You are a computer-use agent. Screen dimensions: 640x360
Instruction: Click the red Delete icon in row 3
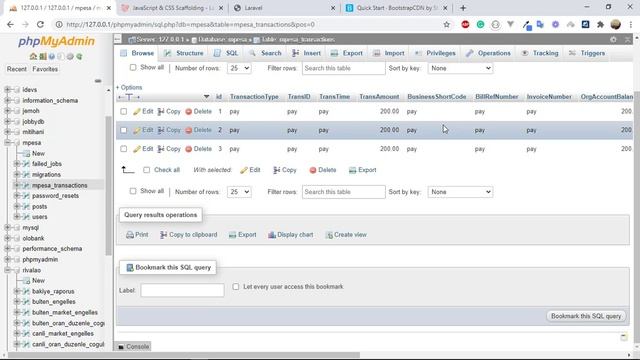coord(189,149)
